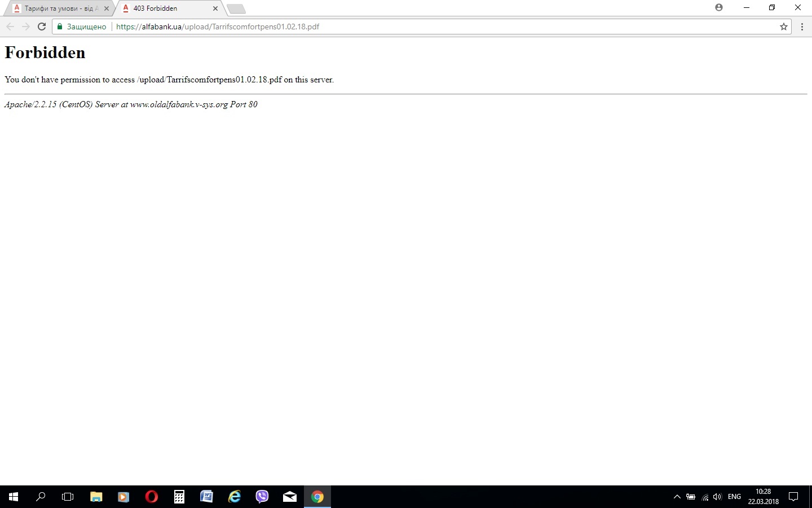Screen dimensions: 812x508
Task: Reload the current page
Action: (42, 27)
